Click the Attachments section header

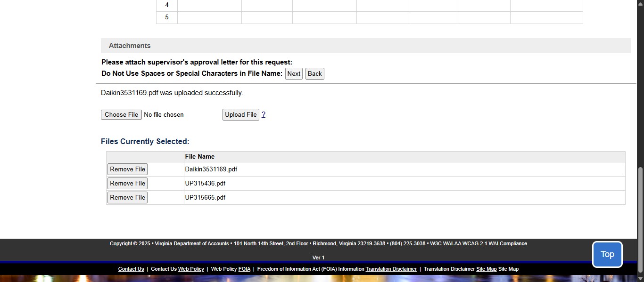pyautogui.click(x=130, y=45)
